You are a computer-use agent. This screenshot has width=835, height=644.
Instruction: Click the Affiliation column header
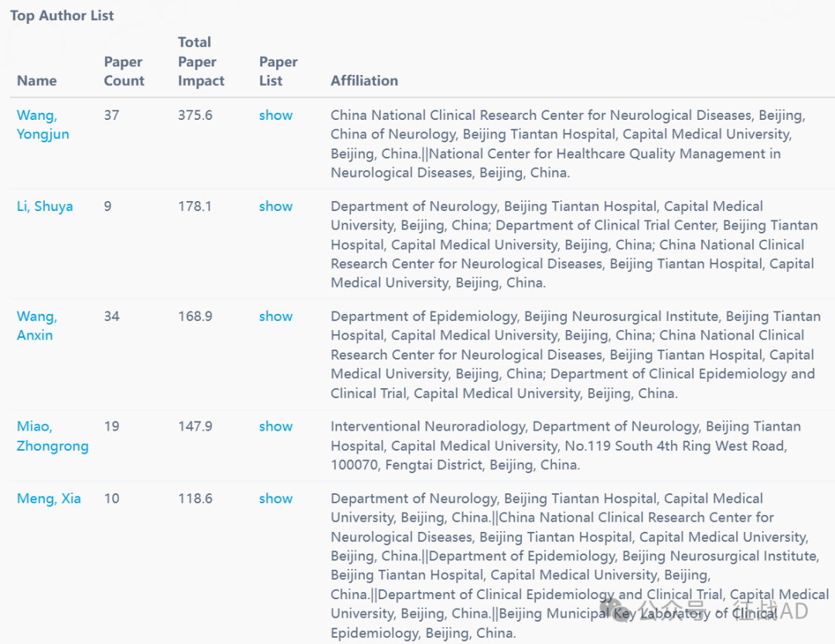(x=364, y=80)
